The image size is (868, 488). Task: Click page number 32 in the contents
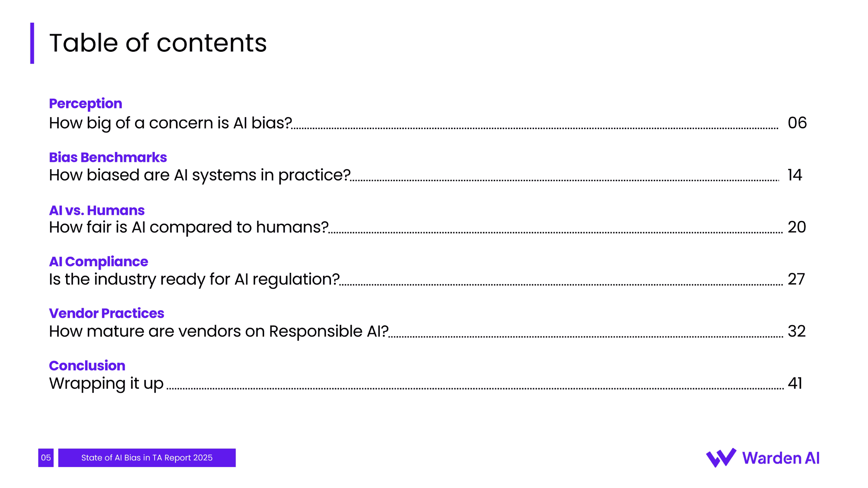(796, 331)
